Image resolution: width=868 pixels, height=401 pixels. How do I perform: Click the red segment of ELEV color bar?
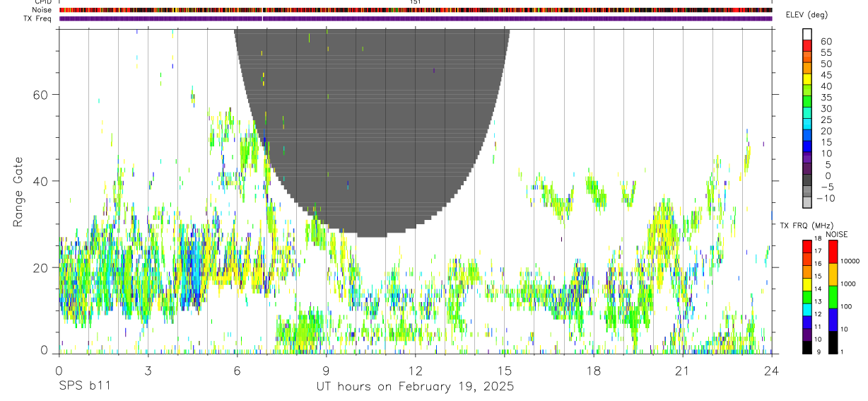[x=807, y=45]
